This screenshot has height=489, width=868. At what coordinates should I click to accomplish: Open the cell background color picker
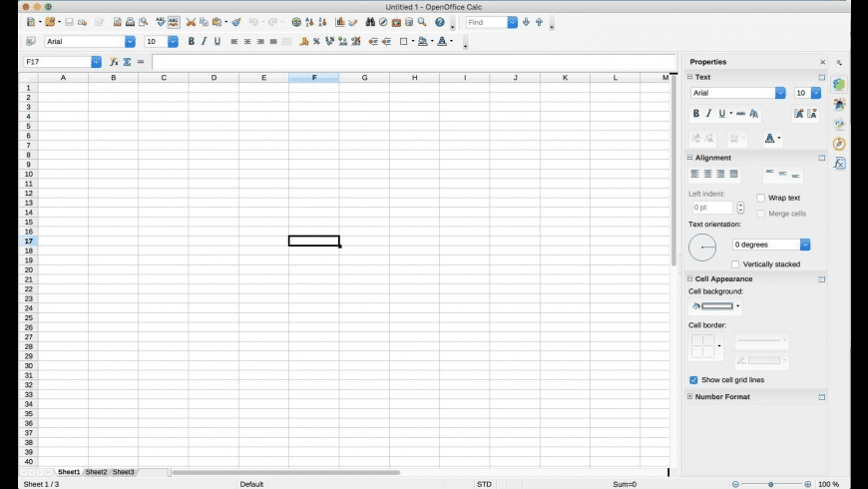[715, 306]
